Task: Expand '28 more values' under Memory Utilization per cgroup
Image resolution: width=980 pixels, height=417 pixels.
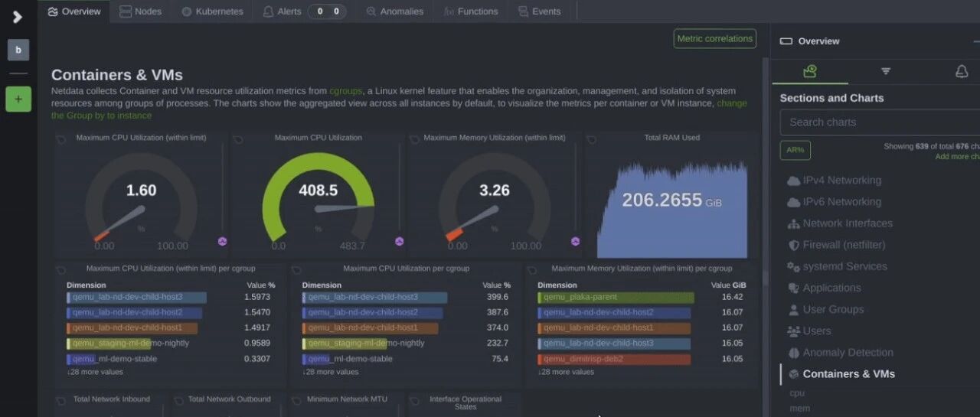Action: point(566,372)
